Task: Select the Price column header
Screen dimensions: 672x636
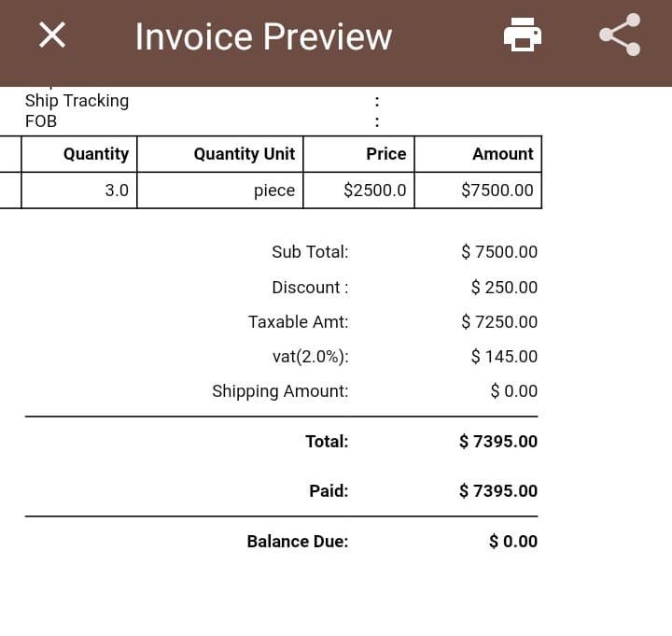Action: (x=358, y=154)
